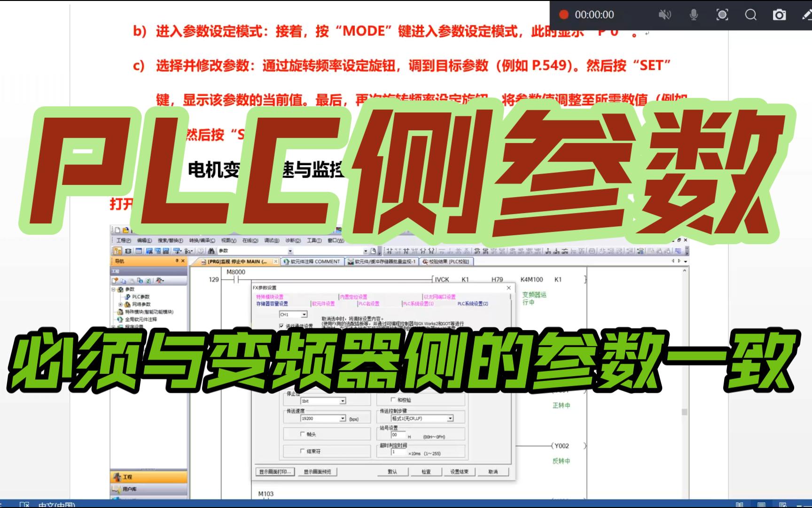812x508 pixels.
Task: Toggle the muted speaker icon in recorder
Action: pos(664,15)
